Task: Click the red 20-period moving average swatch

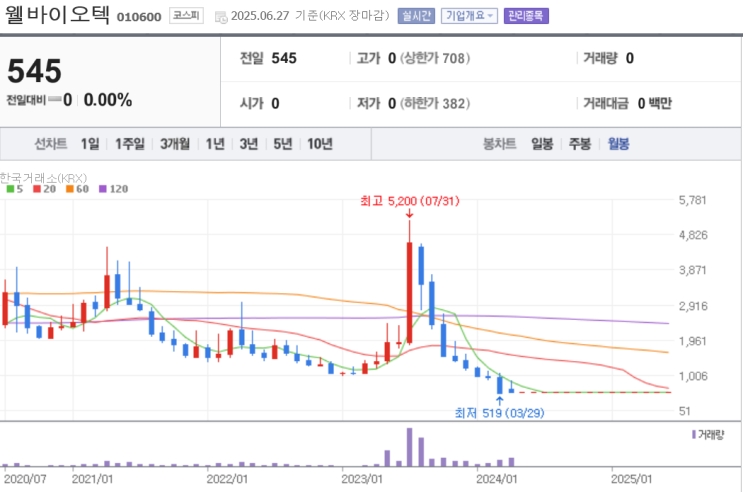Action: pos(37,189)
